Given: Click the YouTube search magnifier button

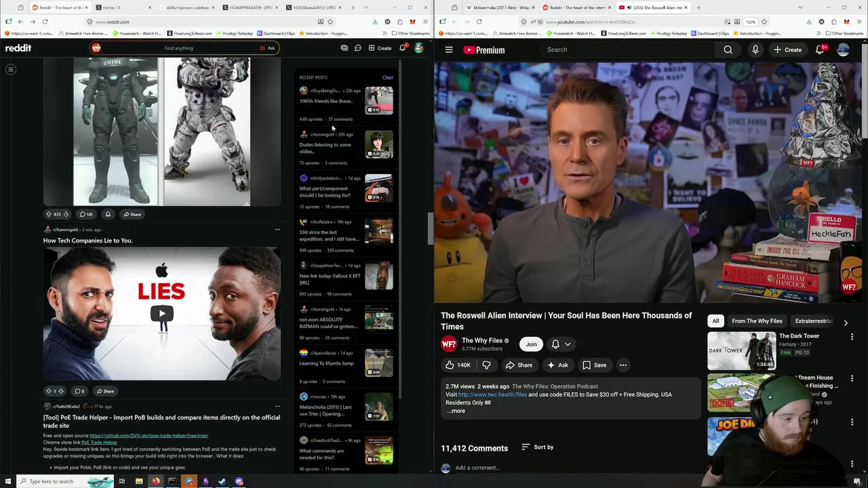Looking at the screenshot, I should (x=728, y=49).
